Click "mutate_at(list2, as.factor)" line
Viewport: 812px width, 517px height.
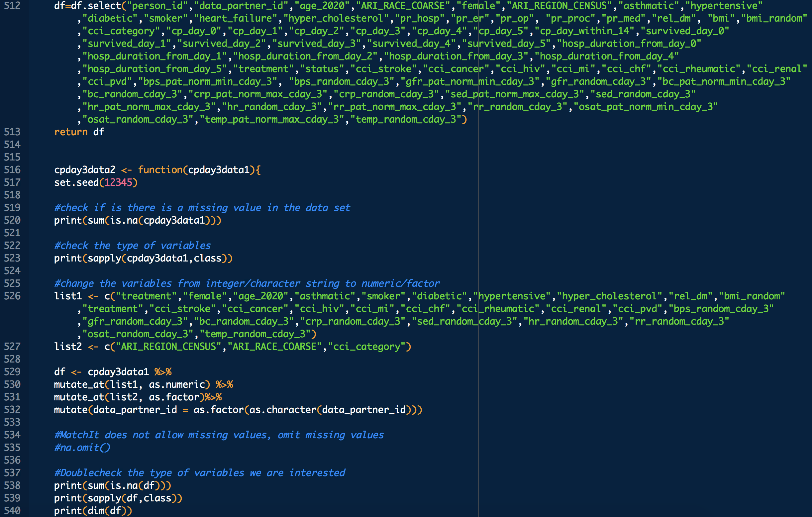[138, 397]
